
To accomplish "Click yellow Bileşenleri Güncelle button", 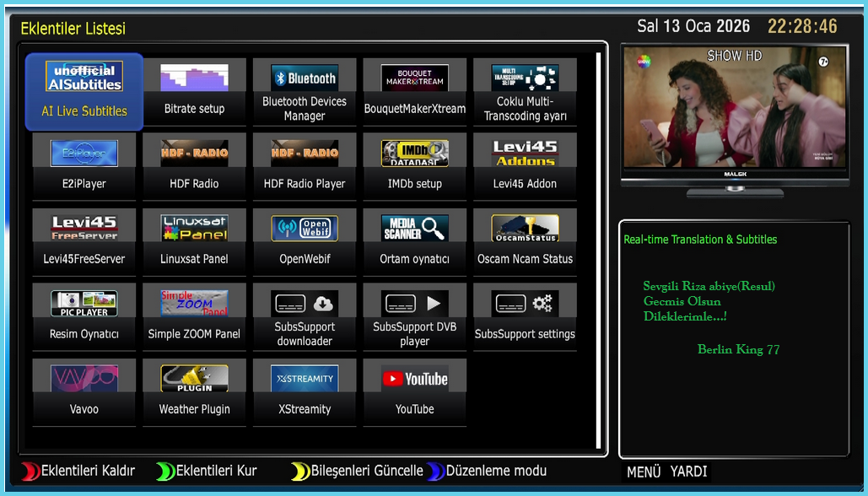I will point(357,471).
